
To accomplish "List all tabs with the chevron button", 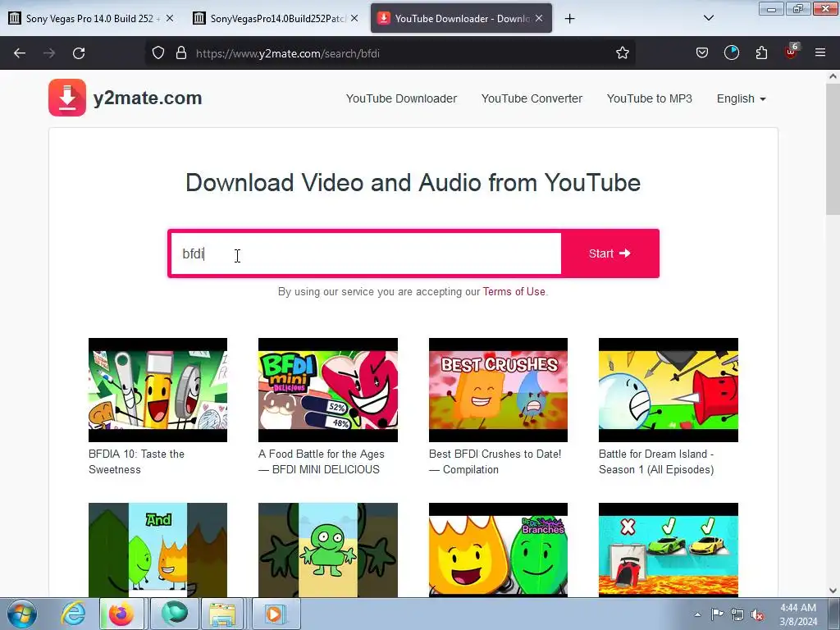I will [x=708, y=18].
